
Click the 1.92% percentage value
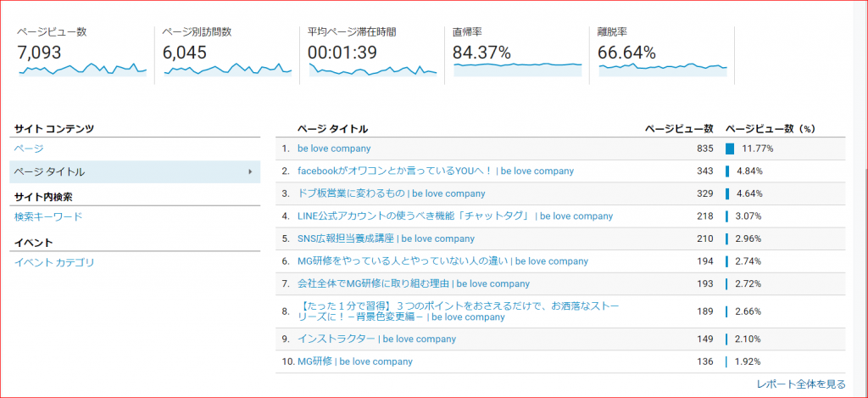[748, 362]
